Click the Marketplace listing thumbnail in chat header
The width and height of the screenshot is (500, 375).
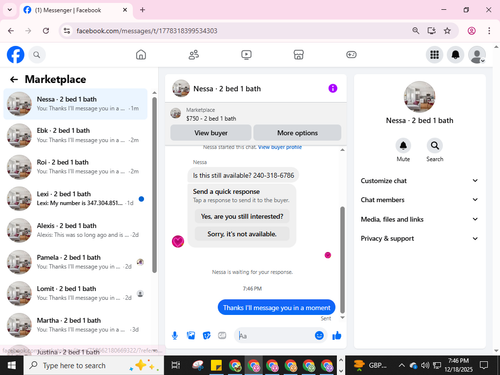(176, 113)
